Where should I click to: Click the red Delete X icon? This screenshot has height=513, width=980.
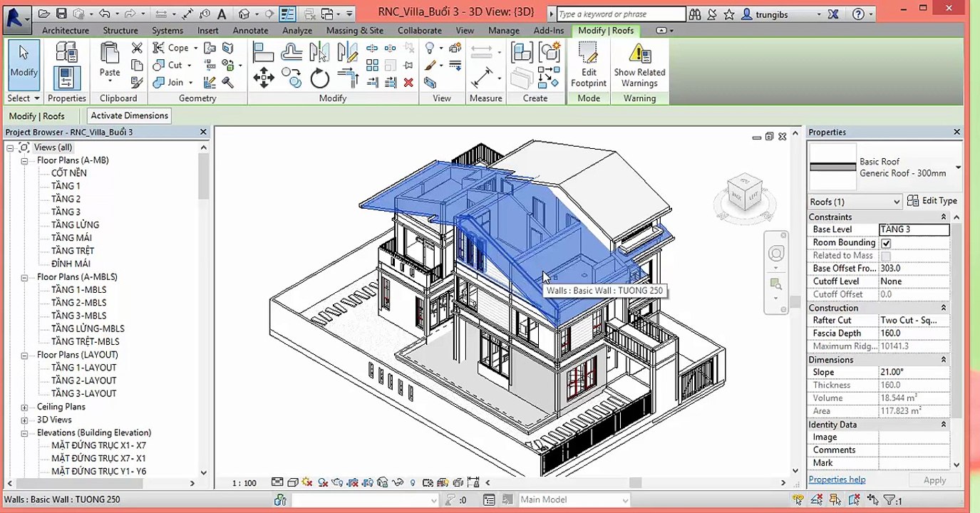tap(408, 83)
